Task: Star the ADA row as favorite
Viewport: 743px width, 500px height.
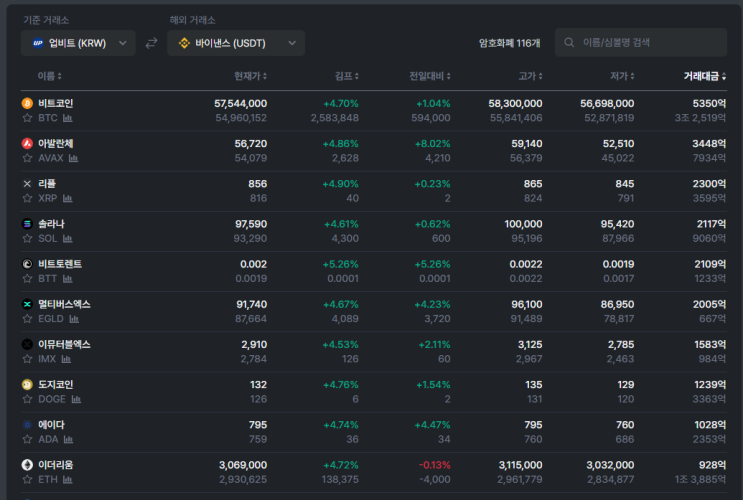Action: [27, 439]
